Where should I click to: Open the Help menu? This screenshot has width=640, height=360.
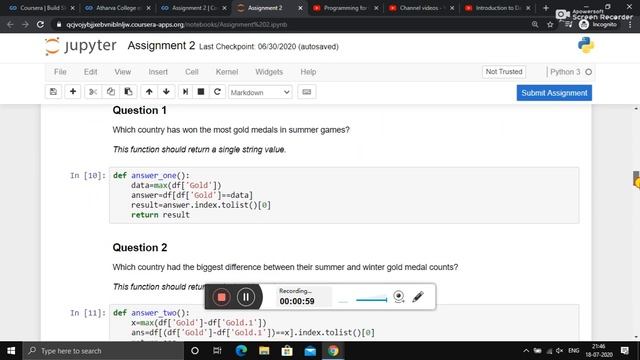point(308,72)
